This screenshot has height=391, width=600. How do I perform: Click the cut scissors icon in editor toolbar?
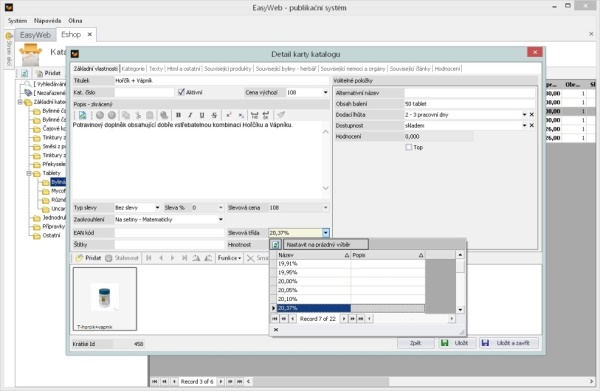click(x=138, y=115)
